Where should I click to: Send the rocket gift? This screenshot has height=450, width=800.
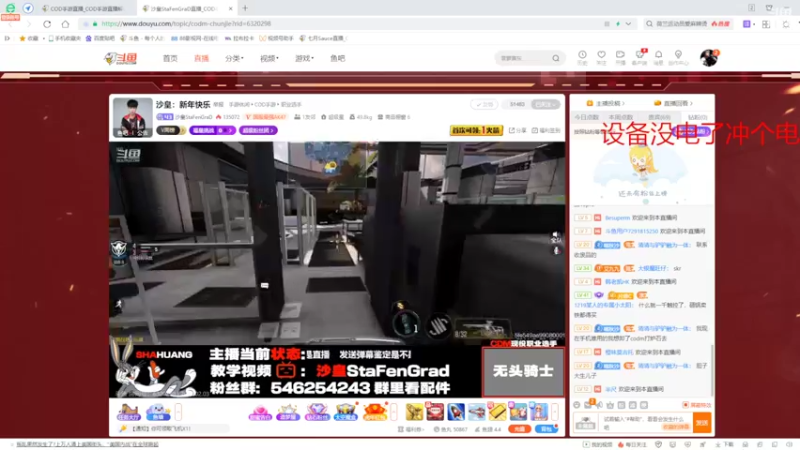click(x=456, y=412)
